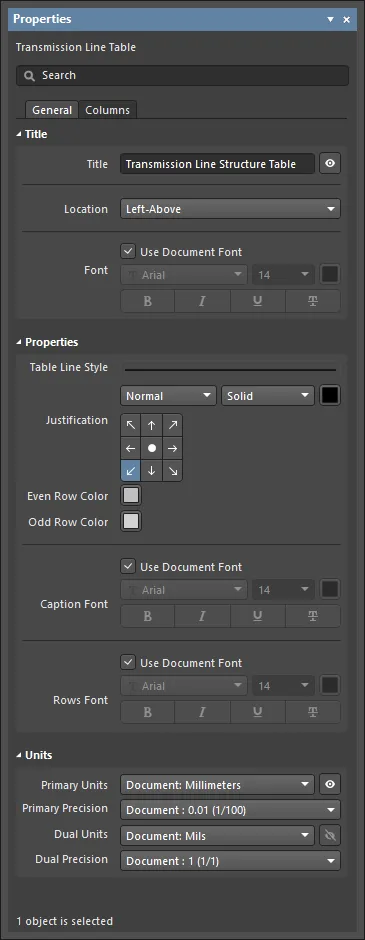Uncheck Use Document Font for Rows Font
Viewport: 365px width, 940px height.
(128, 662)
